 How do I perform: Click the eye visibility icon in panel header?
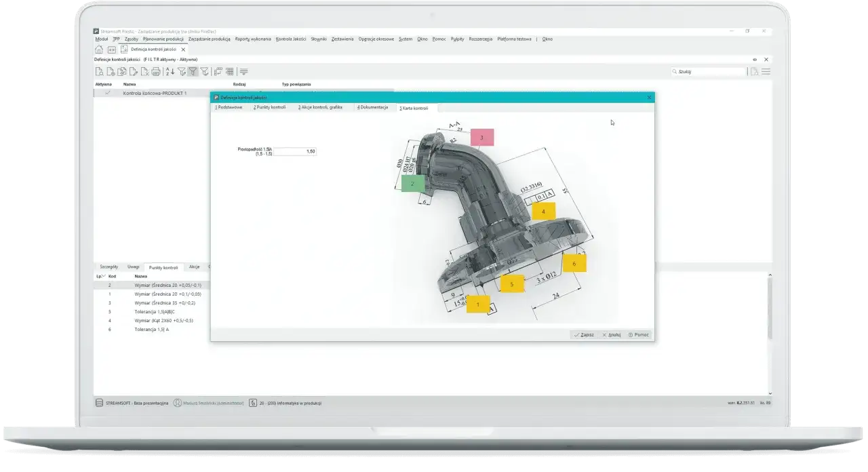coord(755,60)
